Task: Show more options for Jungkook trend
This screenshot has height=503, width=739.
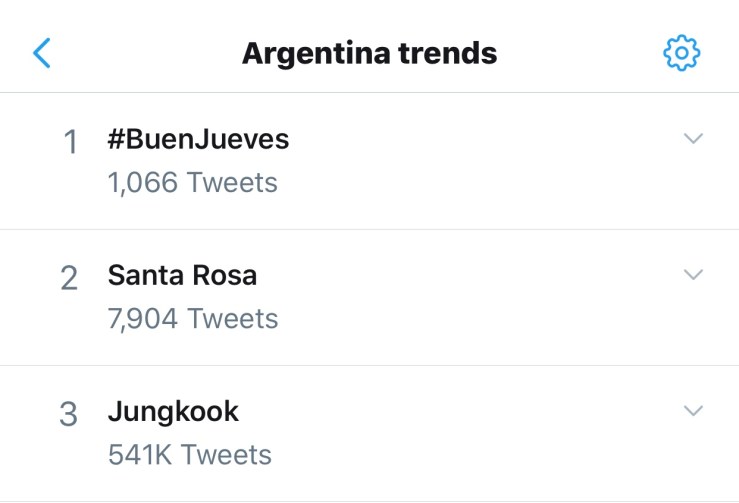Action: click(693, 411)
